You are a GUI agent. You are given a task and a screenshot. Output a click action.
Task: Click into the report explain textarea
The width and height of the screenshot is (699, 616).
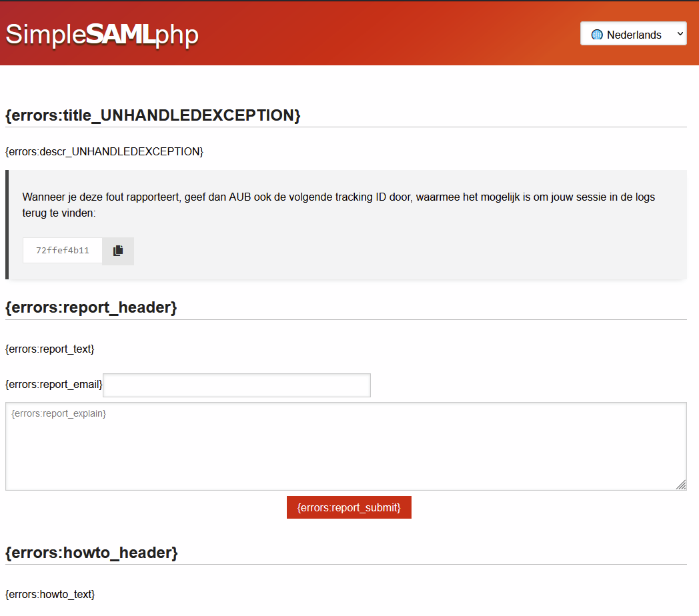click(x=346, y=446)
